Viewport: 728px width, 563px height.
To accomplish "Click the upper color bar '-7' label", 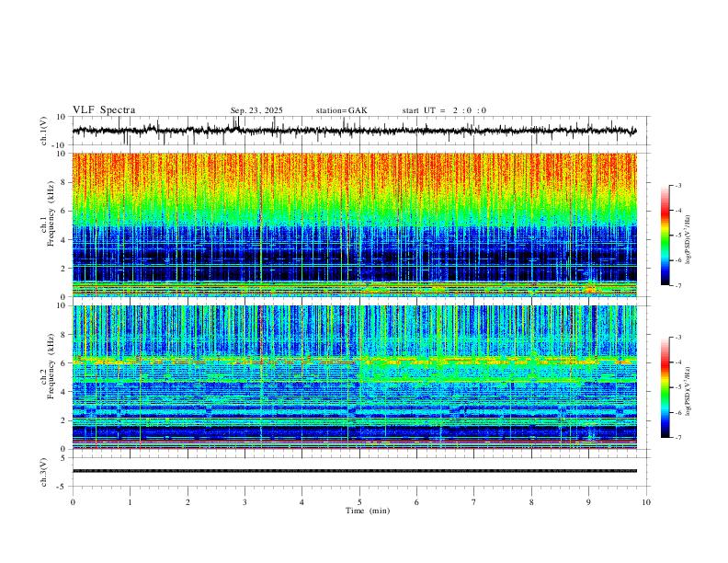I will (x=678, y=285).
